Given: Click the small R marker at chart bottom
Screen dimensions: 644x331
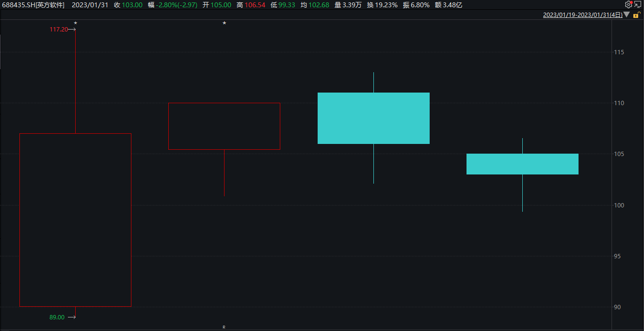Looking at the screenshot, I should coord(224,327).
